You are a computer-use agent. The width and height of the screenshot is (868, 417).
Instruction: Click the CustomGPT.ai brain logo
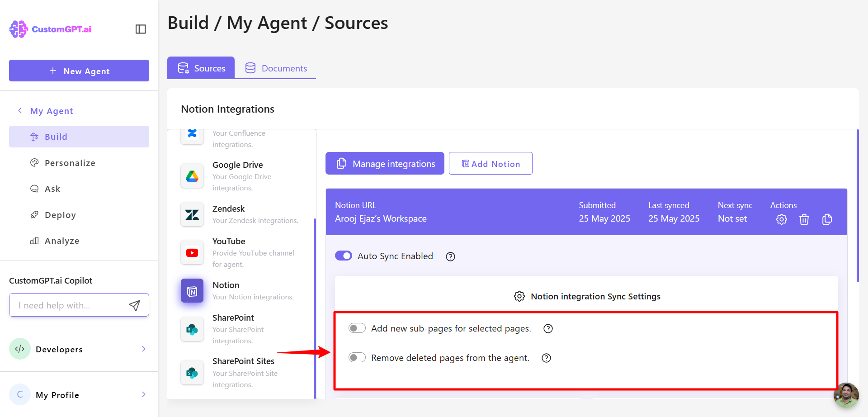click(x=19, y=29)
